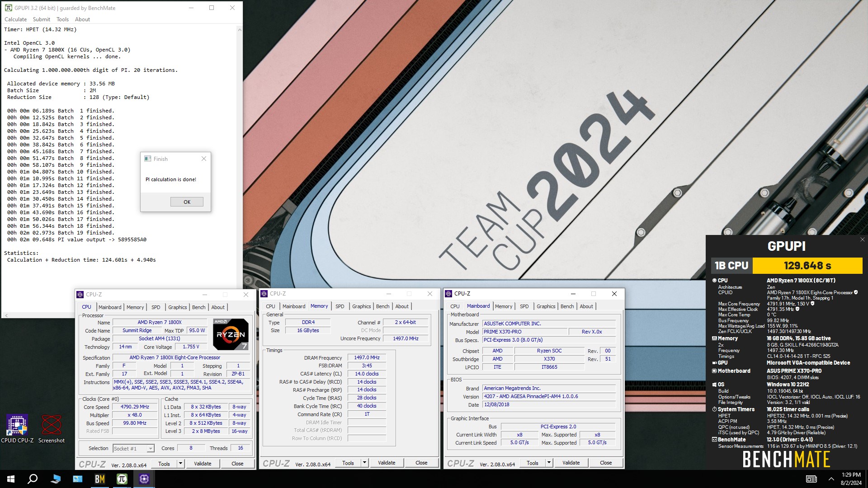
Task: Open About tab in CPU window
Action: tap(218, 307)
